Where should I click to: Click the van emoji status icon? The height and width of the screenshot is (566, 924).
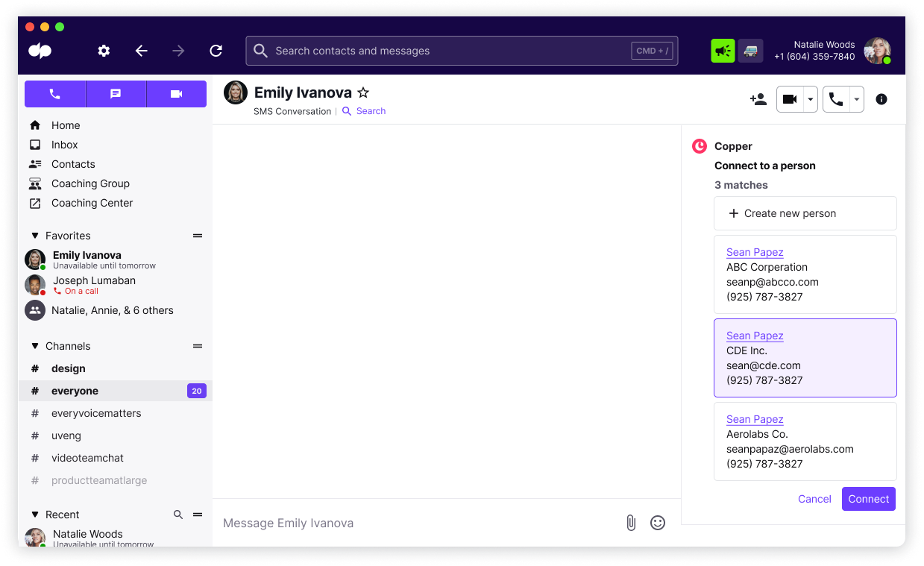pyautogui.click(x=750, y=50)
